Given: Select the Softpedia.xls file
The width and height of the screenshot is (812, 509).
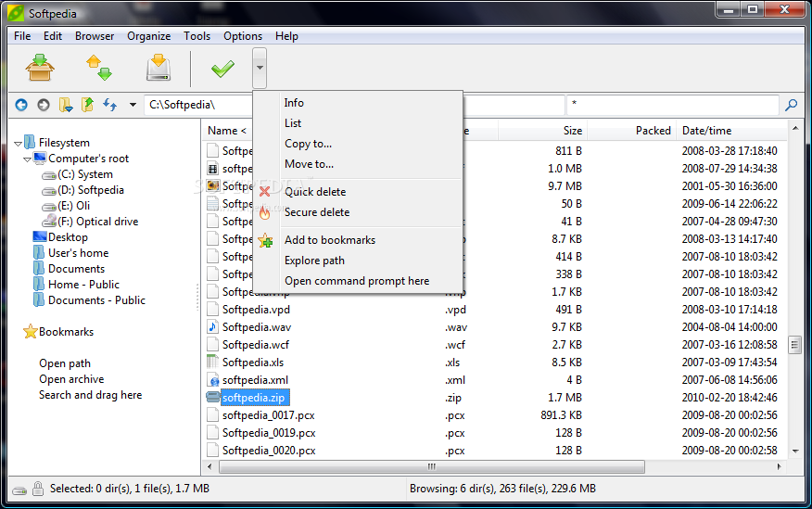Looking at the screenshot, I should click(253, 363).
